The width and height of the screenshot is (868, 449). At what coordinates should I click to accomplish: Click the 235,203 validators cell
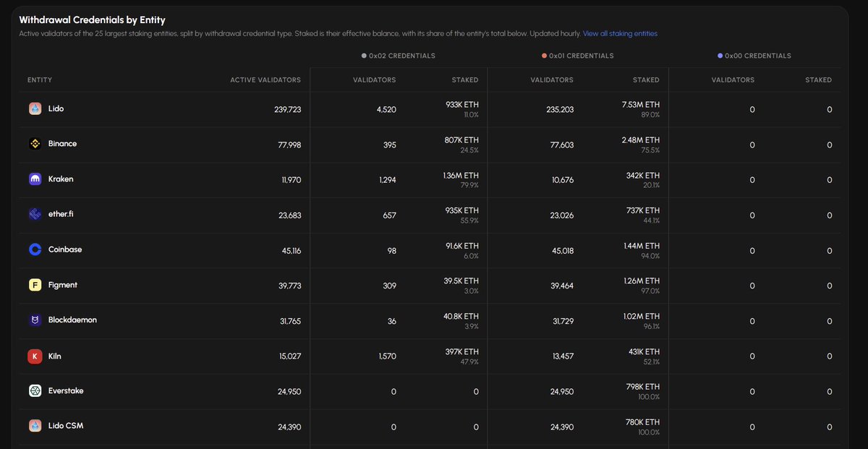click(x=560, y=110)
